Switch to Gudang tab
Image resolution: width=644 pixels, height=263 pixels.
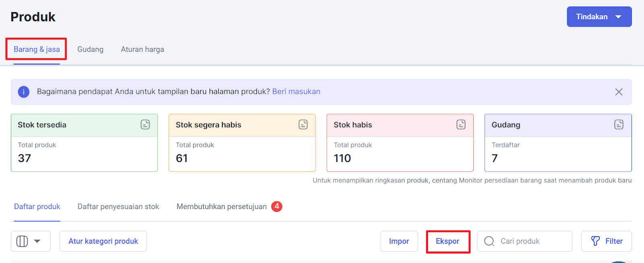tap(90, 49)
